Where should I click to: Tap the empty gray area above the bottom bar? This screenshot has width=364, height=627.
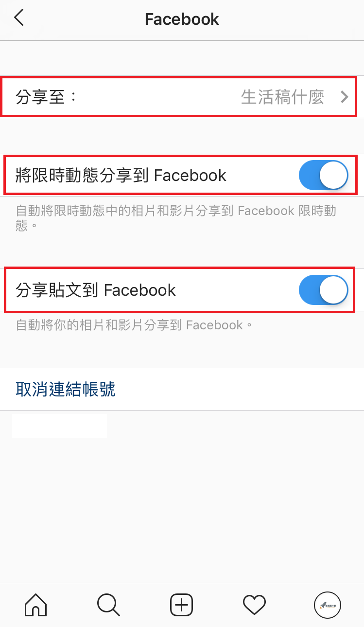coord(182,511)
